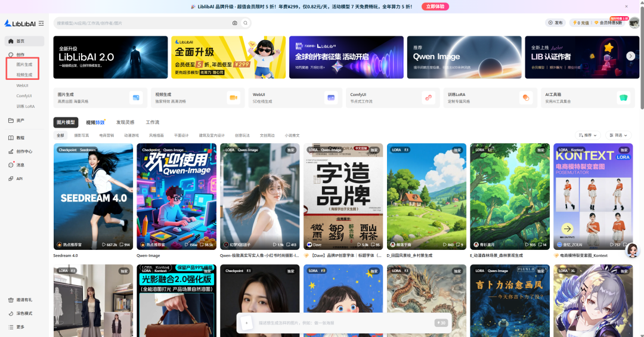Click the plus icon in prompt bar
This screenshot has height=337, width=644.
(246, 323)
